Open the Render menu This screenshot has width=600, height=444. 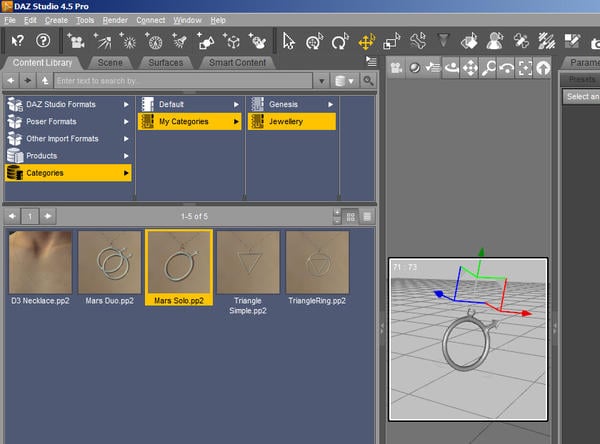pos(115,20)
